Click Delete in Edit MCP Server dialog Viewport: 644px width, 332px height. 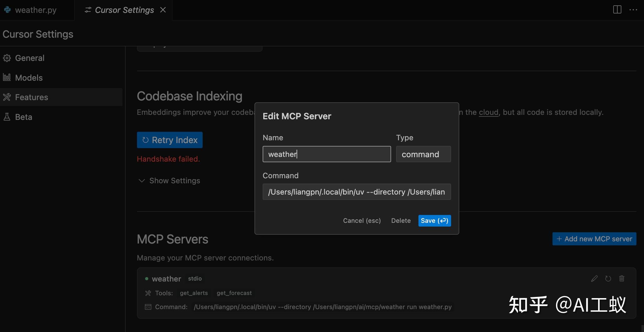pyautogui.click(x=401, y=221)
